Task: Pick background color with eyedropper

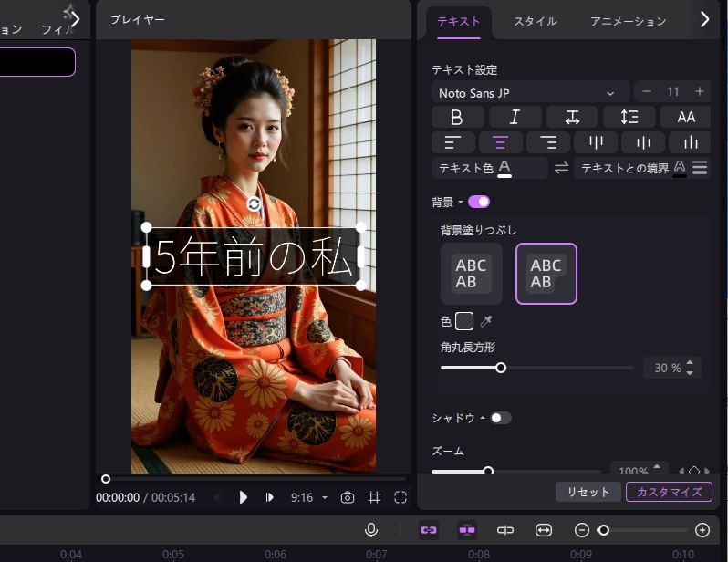Action: coord(486,321)
